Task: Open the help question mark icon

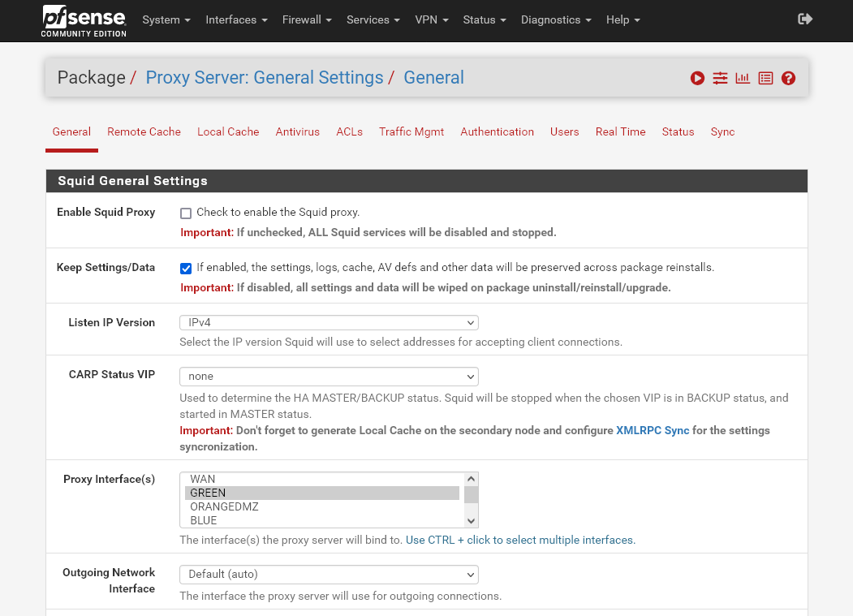Action: coord(788,77)
